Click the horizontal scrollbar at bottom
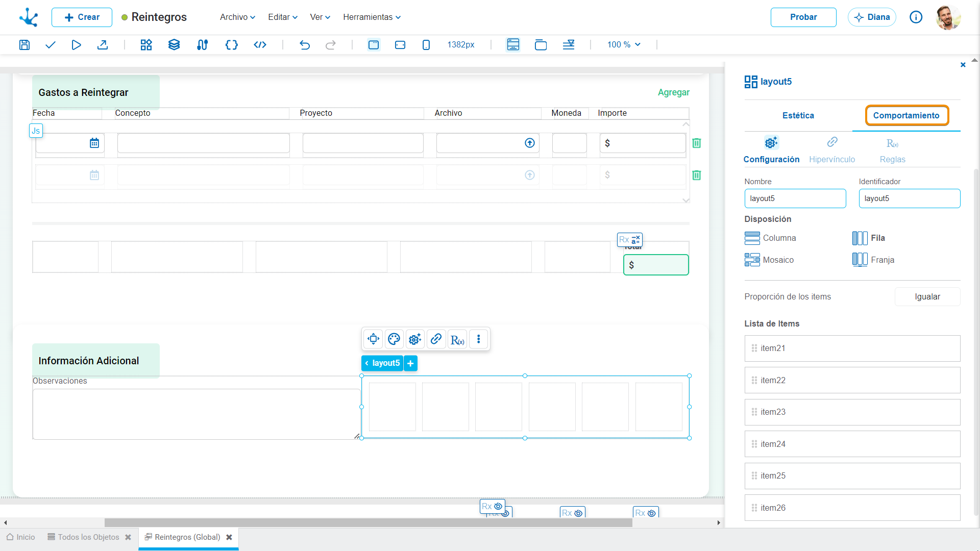980x551 pixels. [368, 523]
